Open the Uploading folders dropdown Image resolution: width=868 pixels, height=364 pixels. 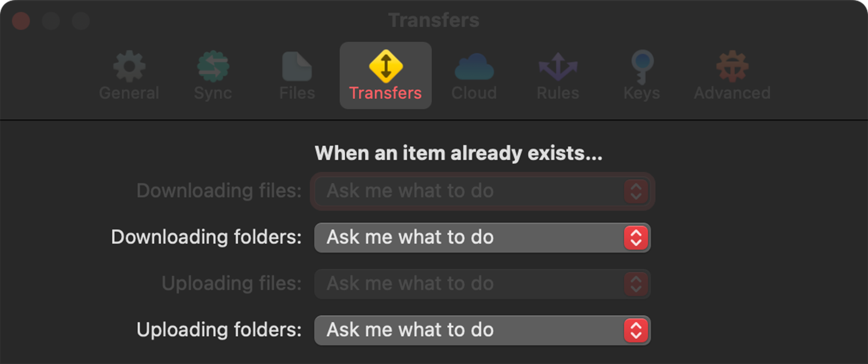click(482, 330)
